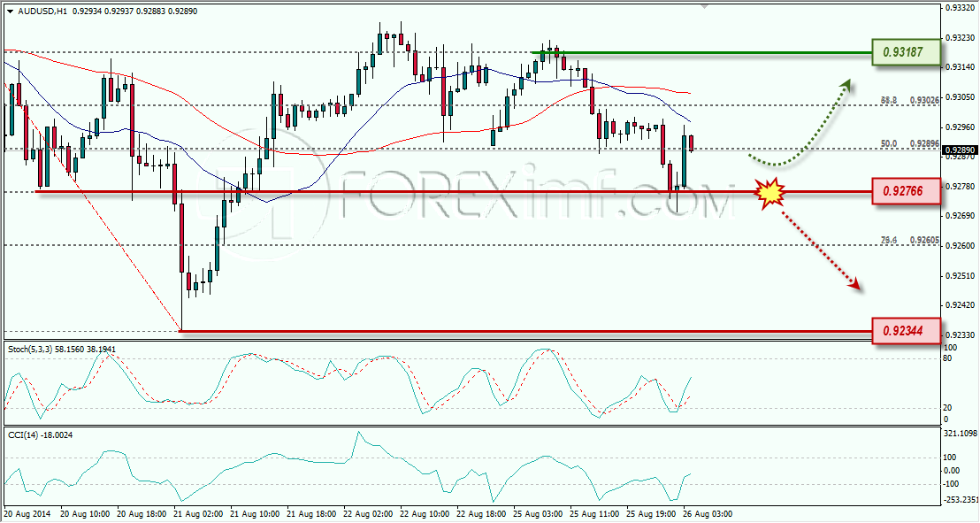
Task: Click the 21 Aug 18:00 time label
Action: pyautogui.click(x=312, y=513)
